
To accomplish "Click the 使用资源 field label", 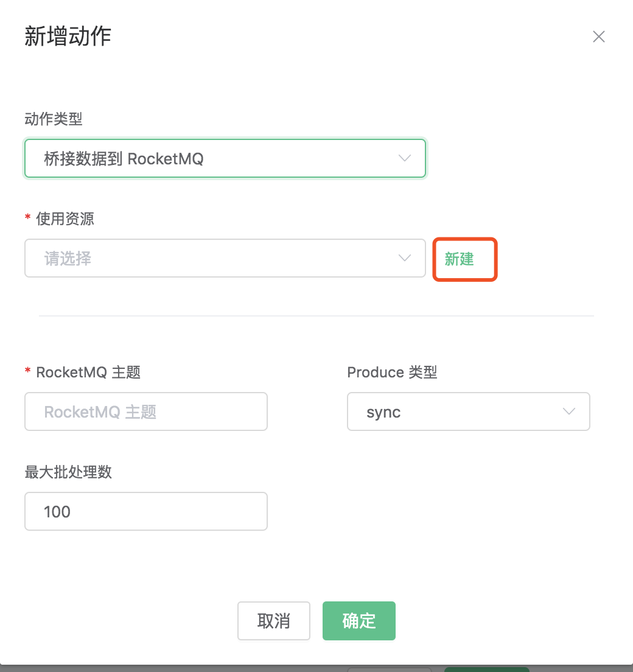I will (64, 219).
